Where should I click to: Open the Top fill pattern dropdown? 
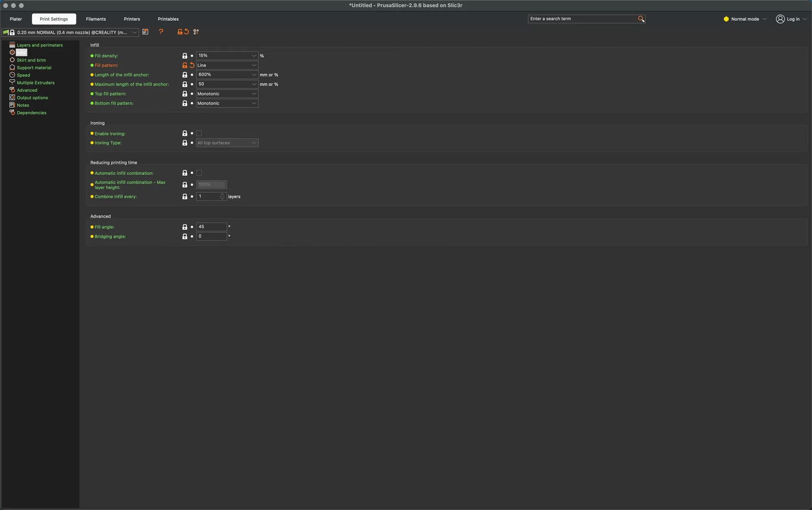click(x=227, y=94)
